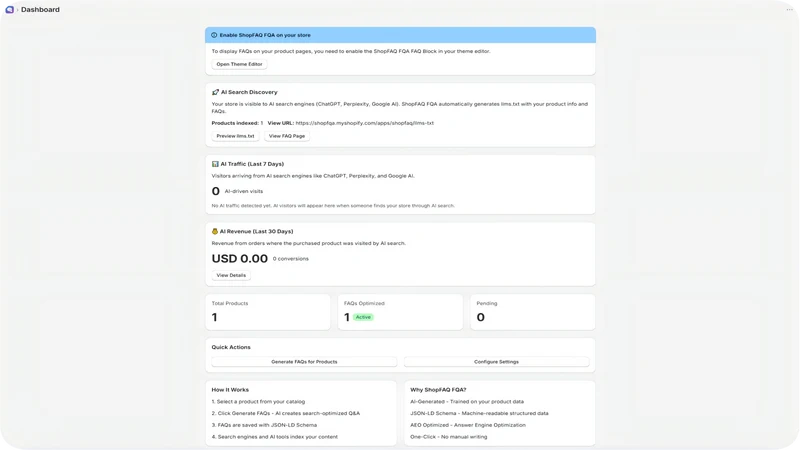The width and height of the screenshot is (800, 450).
Task: Click the USD 0.00 revenue amount
Action: 240,259
